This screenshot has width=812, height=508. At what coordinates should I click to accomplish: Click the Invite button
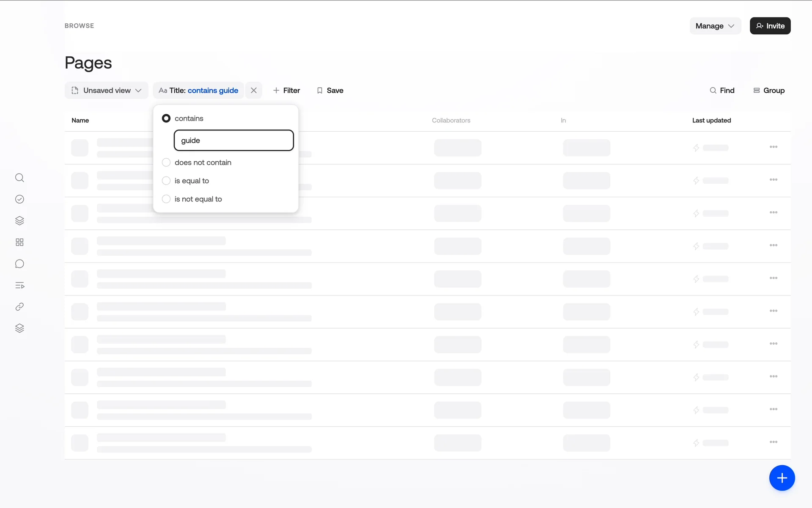770,26
